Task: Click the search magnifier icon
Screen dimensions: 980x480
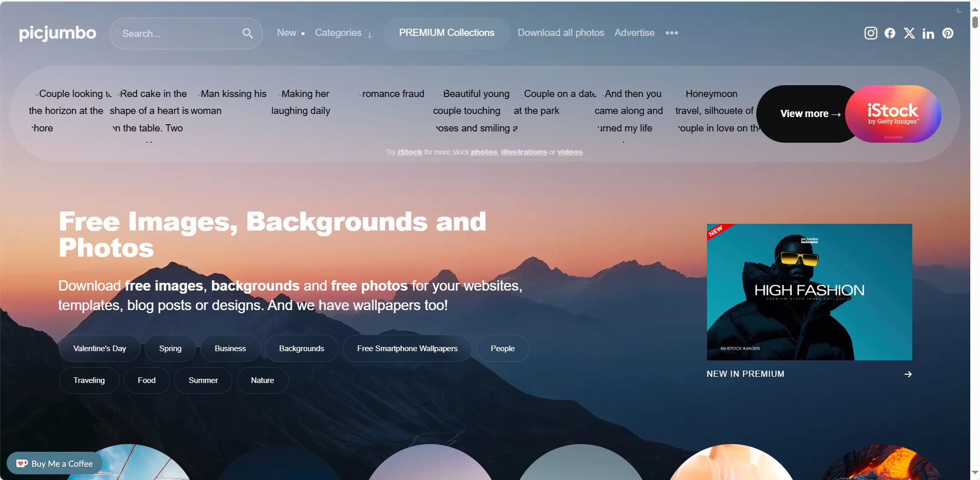Action: [x=248, y=33]
